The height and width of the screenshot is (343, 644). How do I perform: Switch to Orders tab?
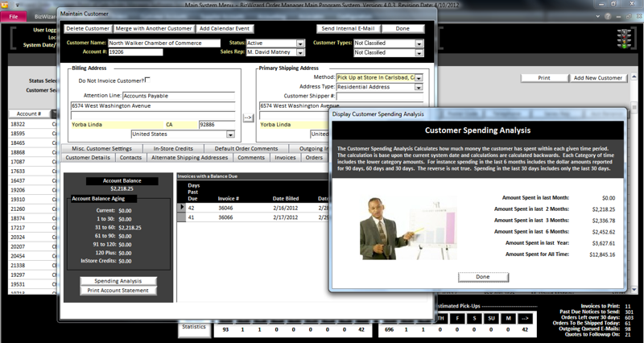(x=314, y=157)
